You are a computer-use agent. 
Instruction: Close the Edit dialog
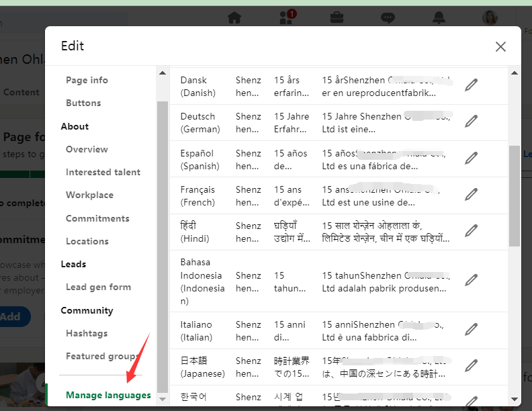500,46
